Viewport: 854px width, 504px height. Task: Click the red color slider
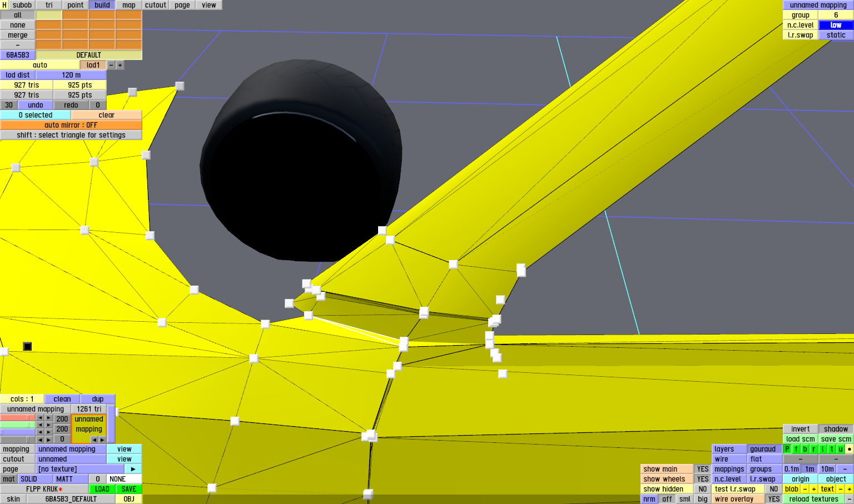coord(18,418)
